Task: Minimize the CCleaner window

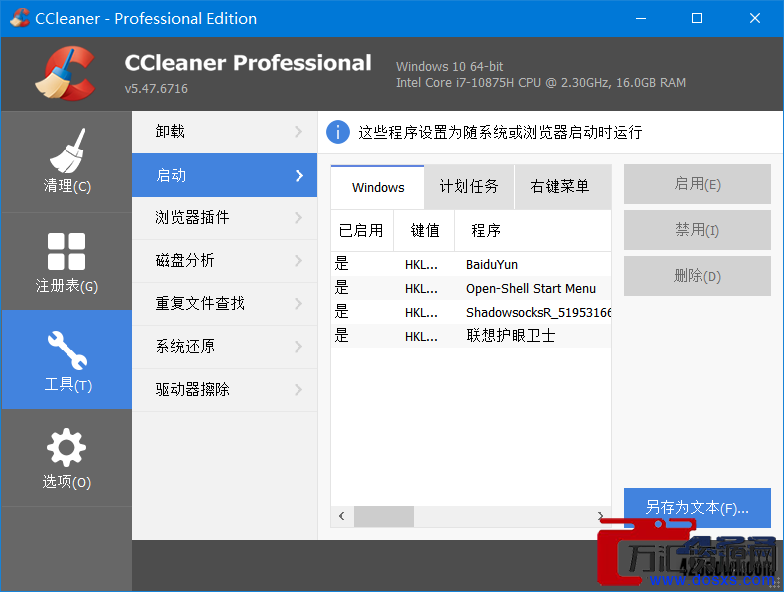Action: click(x=641, y=18)
